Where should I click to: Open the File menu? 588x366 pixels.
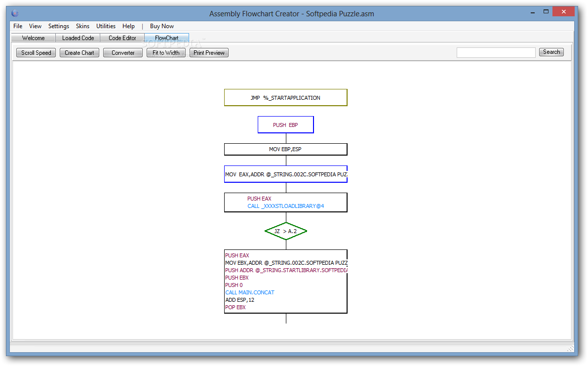pos(18,26)
